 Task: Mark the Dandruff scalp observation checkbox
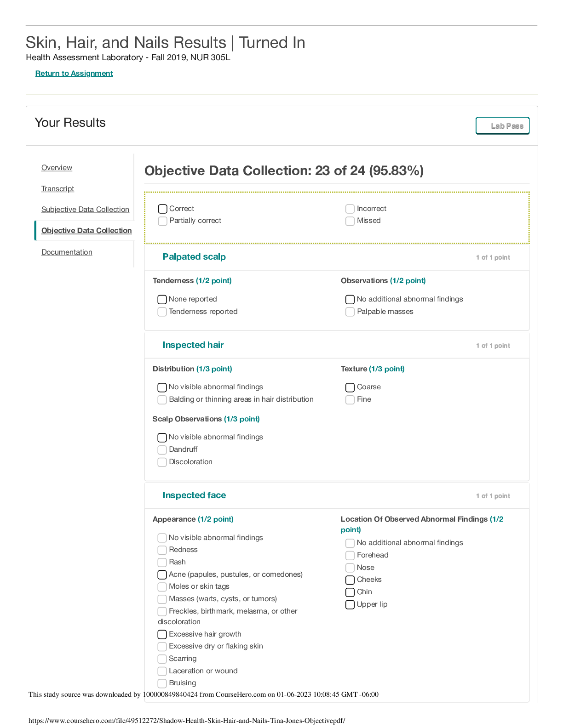pos(162,450)
